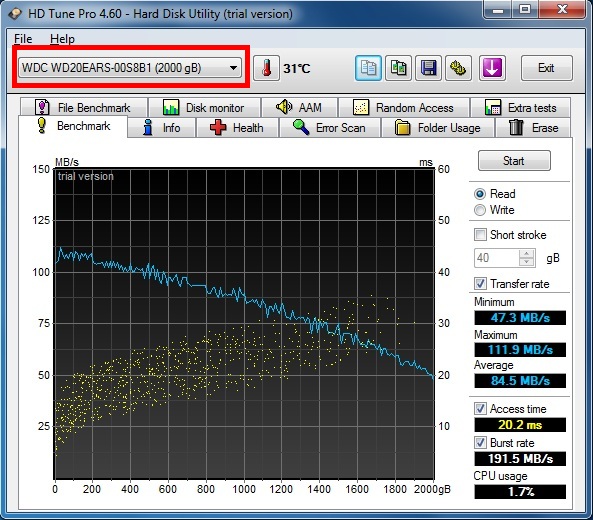Enable the Short stroke checkbox
This screenshot has width=593, height=520.
coord(480,234)
